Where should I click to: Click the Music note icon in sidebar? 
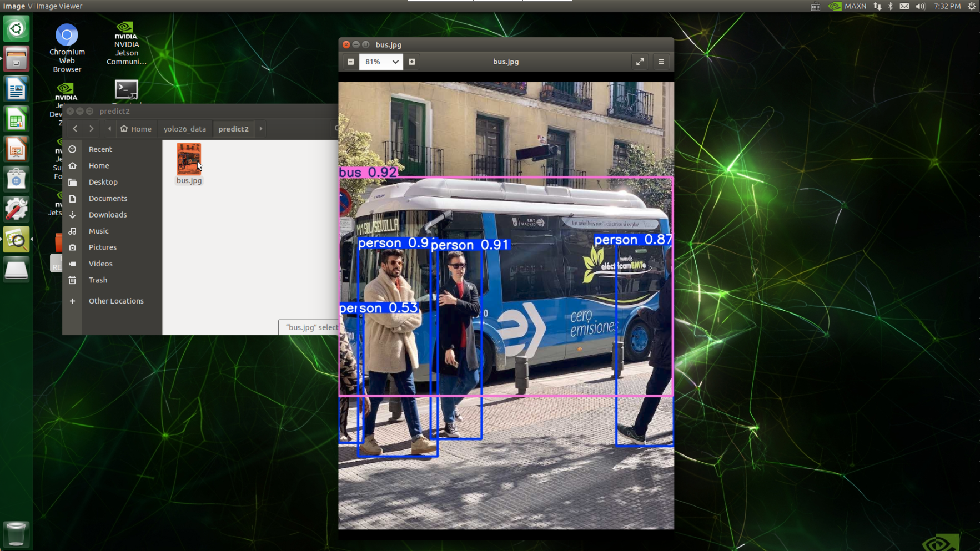point(72,231)
